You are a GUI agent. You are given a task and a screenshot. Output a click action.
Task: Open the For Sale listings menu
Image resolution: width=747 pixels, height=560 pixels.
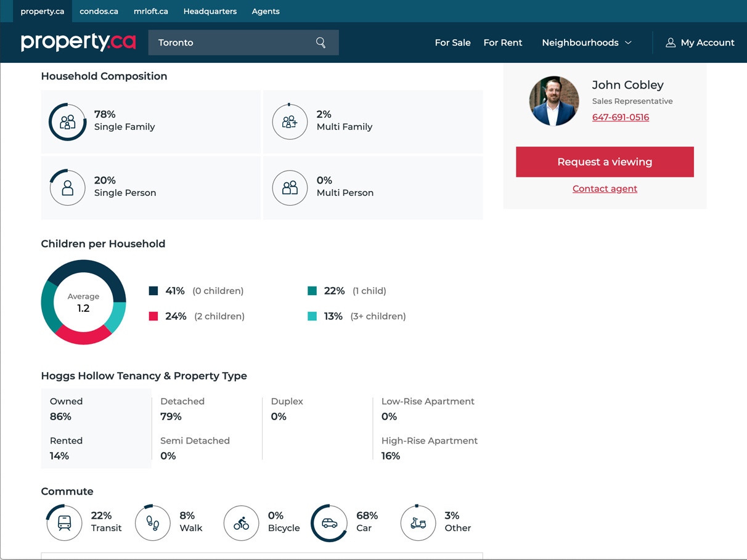[452, 43]
